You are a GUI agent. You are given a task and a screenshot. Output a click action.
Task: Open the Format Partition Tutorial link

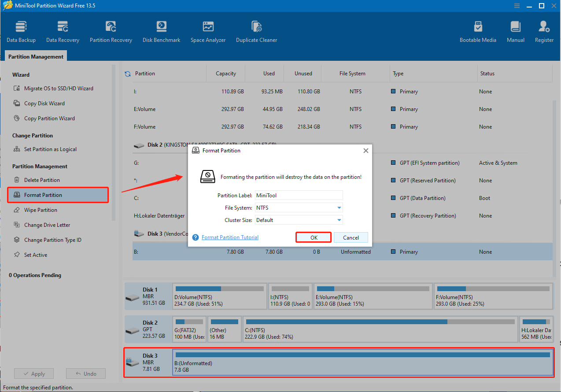229,237
